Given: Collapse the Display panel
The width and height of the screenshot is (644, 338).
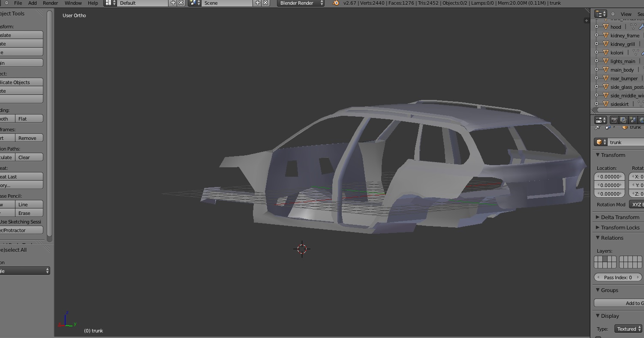Looking at the screenshot, I should [x=598, y=316].
